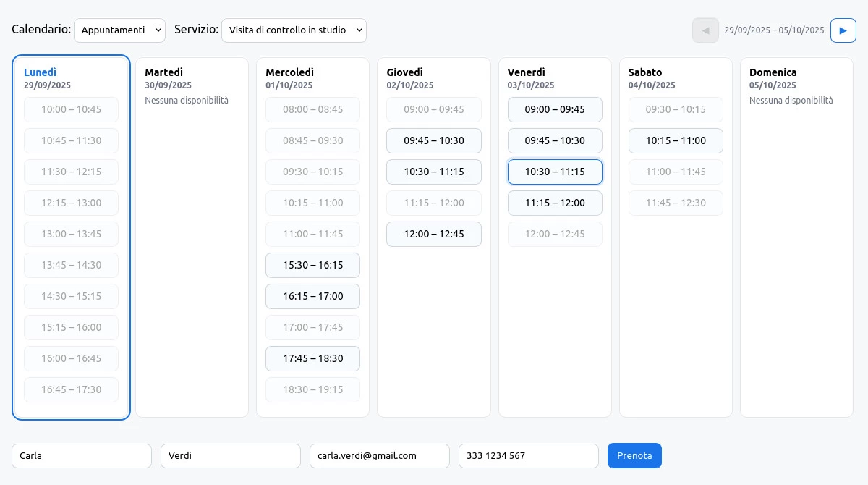868x485 pixels.
Task: Focus the surname field with Verdi
Action: (231, 456)
